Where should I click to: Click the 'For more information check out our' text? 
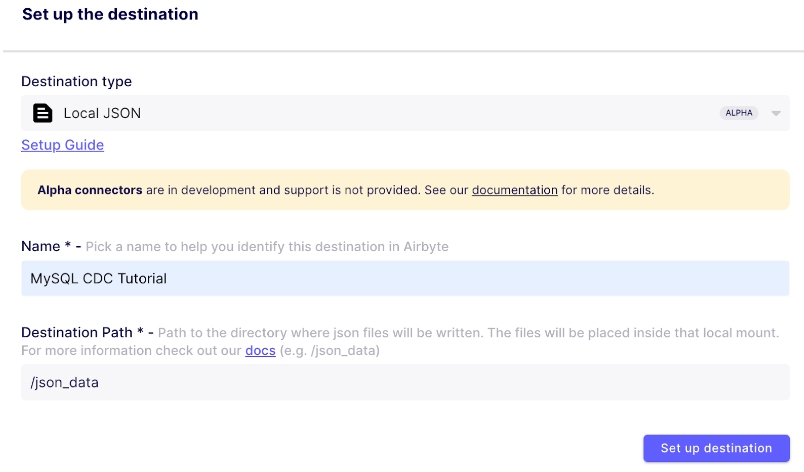pos(131,351)
